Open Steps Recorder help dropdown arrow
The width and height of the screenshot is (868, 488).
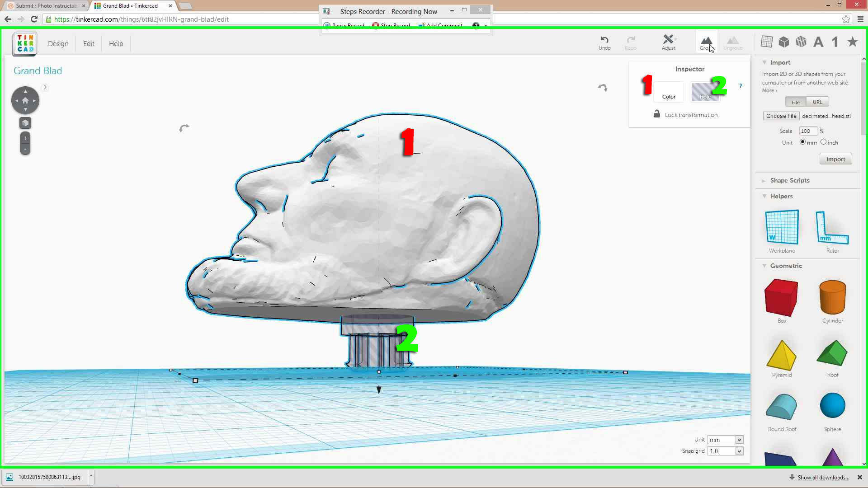486,26
